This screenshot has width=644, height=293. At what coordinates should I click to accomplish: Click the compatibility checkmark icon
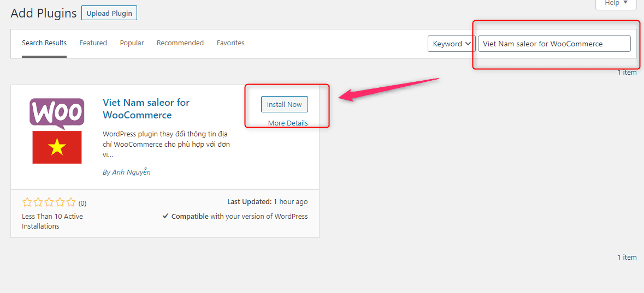pos(165,216)
